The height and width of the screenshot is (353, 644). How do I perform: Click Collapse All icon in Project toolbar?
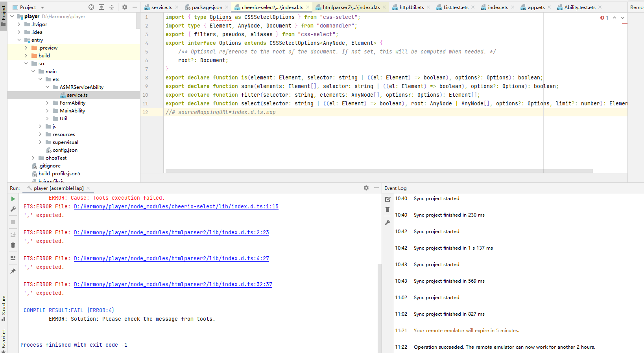coord(112,7)
